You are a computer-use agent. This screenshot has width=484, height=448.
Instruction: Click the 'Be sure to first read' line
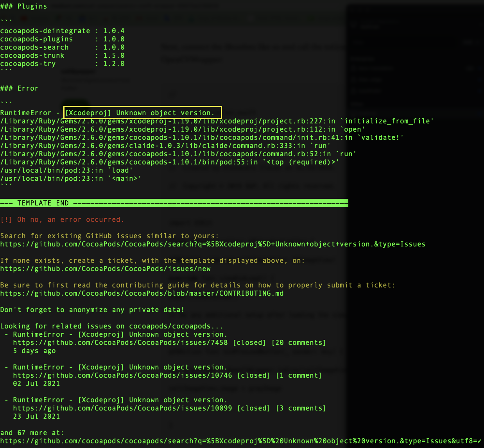(x=197, y=285)
